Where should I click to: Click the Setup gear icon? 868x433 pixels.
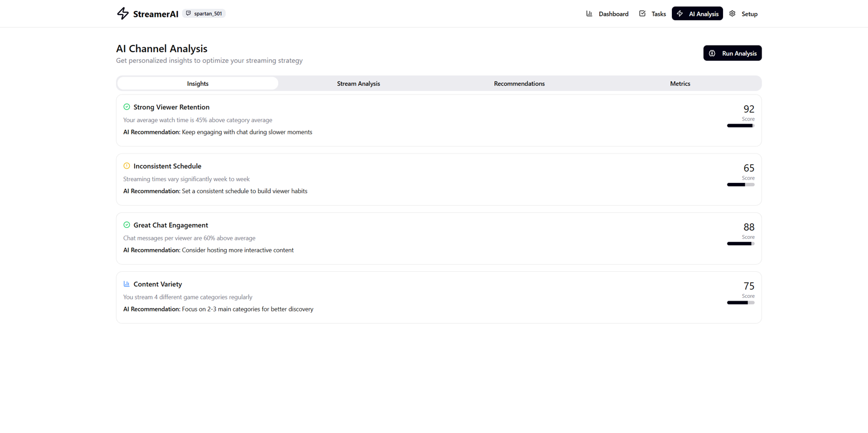pyautogui.click(x=733, y=14)
